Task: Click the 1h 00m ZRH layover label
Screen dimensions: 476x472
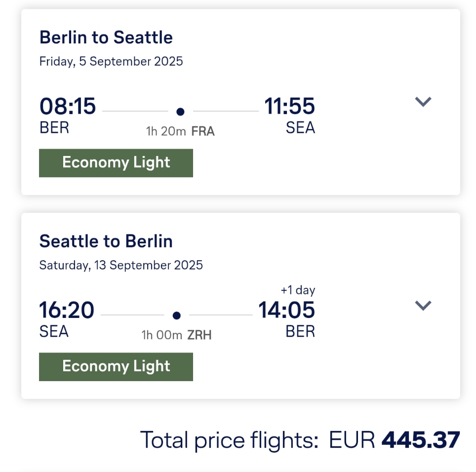Action: 176,335
